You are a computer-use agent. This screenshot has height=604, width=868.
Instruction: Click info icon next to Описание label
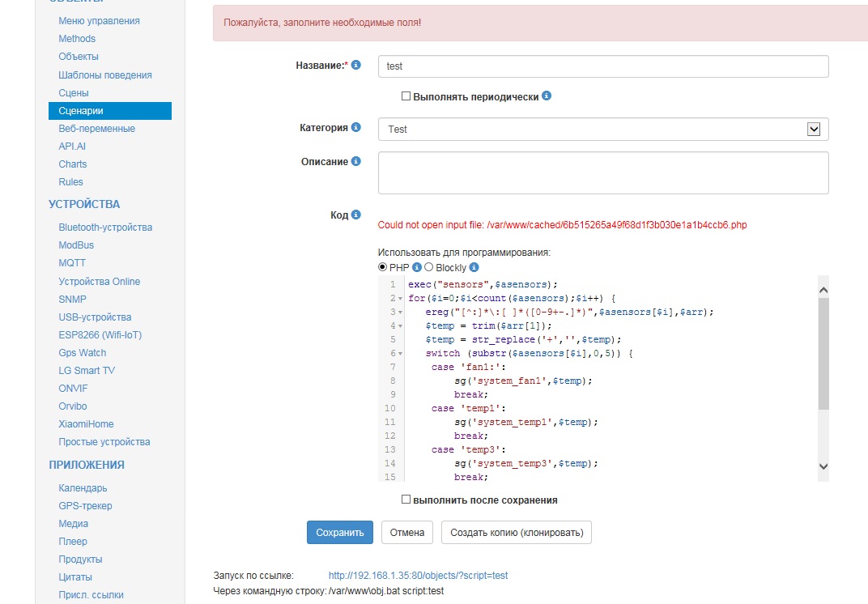(x=356, y=161)
